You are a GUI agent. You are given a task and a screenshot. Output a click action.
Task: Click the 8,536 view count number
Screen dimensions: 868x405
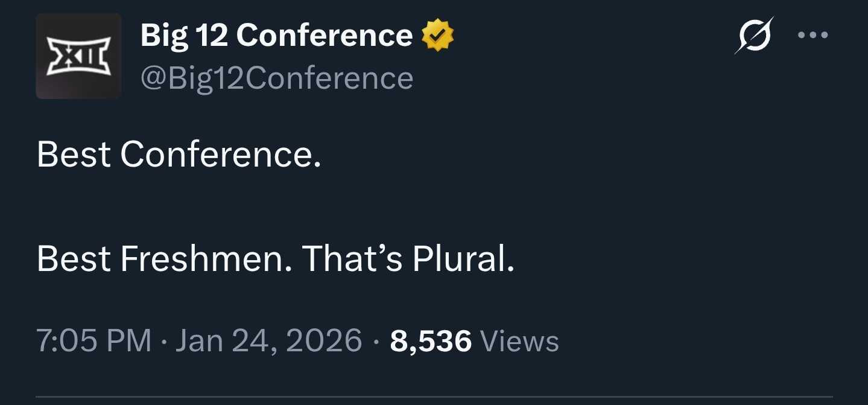[x=431, y=341]
